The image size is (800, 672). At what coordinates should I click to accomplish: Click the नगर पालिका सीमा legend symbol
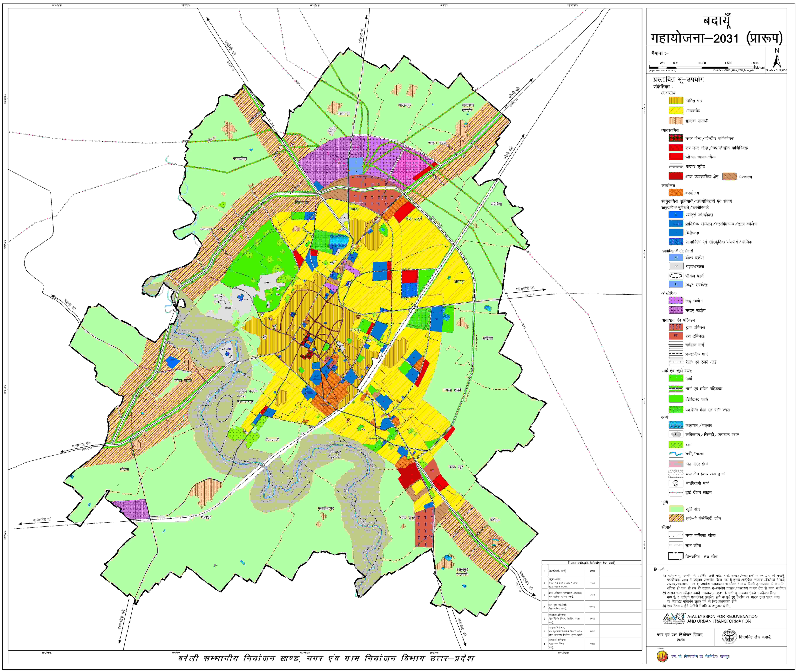click(676, 535)
